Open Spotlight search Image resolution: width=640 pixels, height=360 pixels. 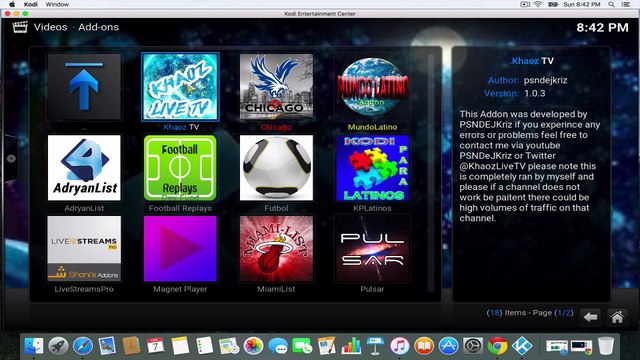[x=611, y=4]
